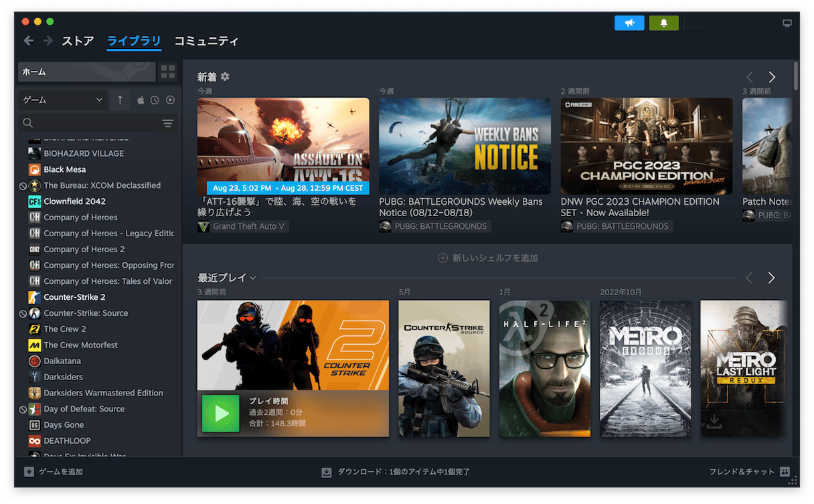The height and width of the screenshot is (504, 814).
Task: Expand the 最近プレイ shelf dropdown chevron
Action: coord(253,278)
